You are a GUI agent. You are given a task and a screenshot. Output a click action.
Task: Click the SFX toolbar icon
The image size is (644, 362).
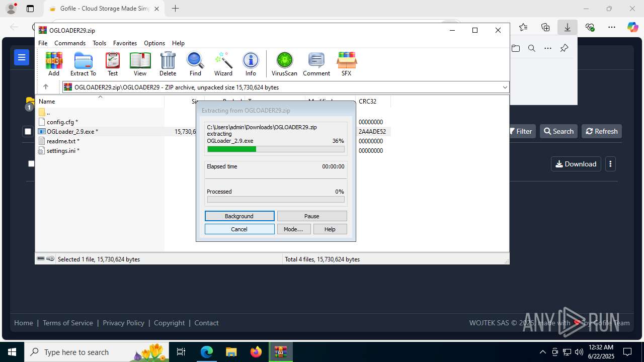[x=346, y=64]
